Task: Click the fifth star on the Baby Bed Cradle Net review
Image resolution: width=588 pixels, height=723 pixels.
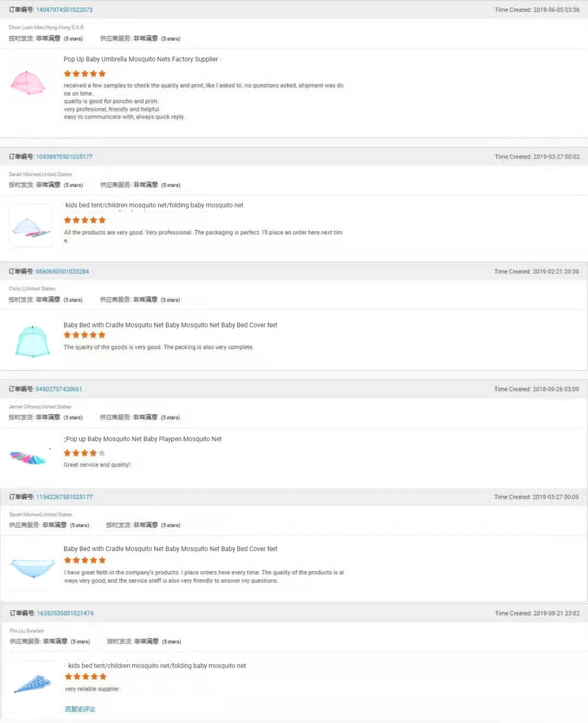Action: coord(101,335)
